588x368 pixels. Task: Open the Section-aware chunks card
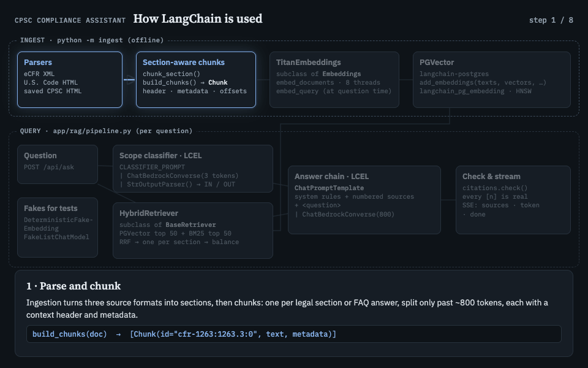(196, 80)
